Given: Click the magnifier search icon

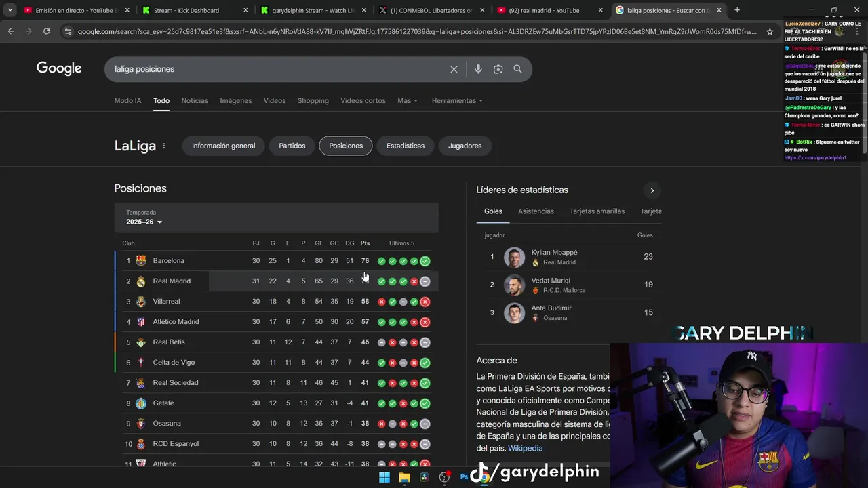Looking at the screenshot, I should click(x=518, y=69).
